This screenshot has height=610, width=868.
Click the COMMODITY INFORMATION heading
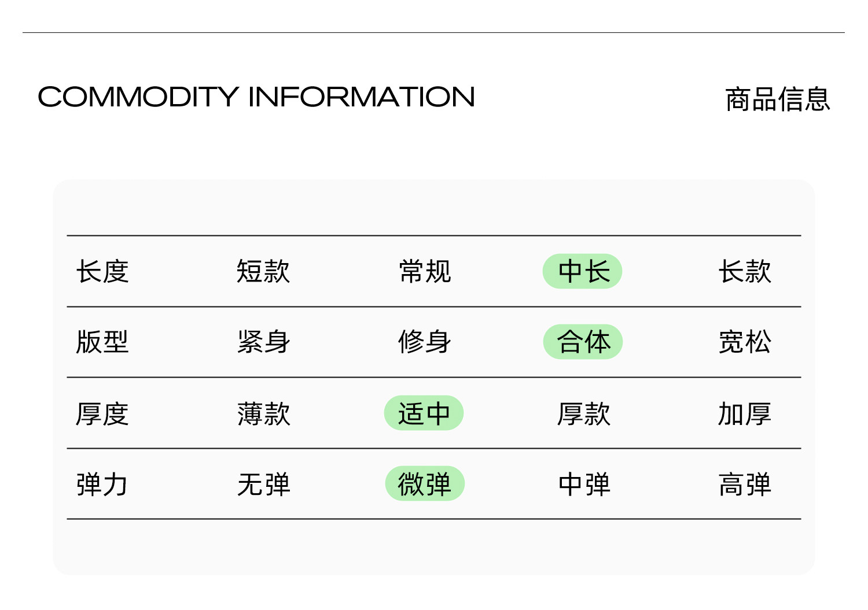pos(256,97)
